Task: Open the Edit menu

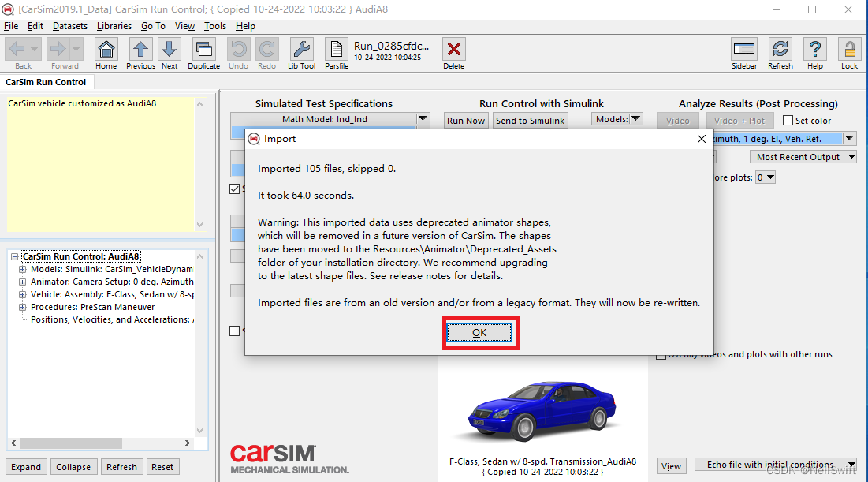Action: tap(35, 26)
